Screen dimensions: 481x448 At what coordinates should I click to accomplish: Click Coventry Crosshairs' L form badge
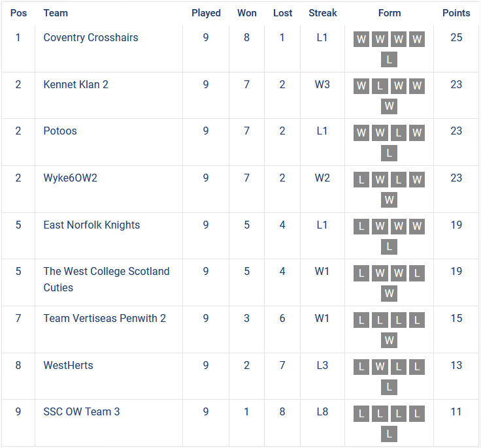[389, 59]
